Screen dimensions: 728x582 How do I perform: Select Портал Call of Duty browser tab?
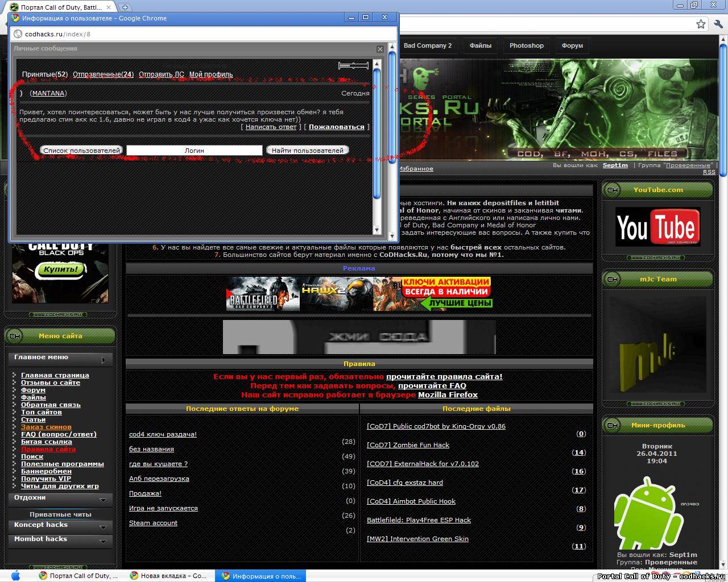[61, 7]
